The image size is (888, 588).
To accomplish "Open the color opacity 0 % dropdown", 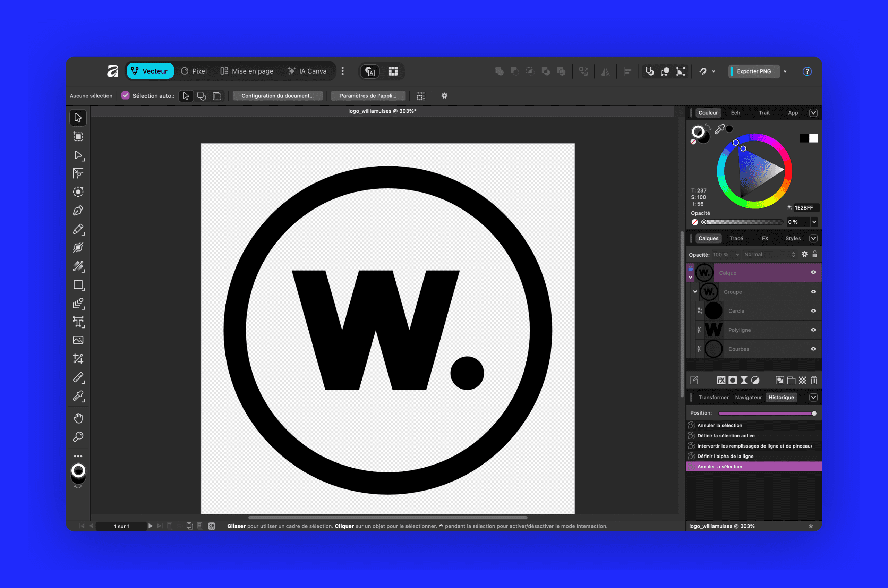I will click(x=814, y=222).
